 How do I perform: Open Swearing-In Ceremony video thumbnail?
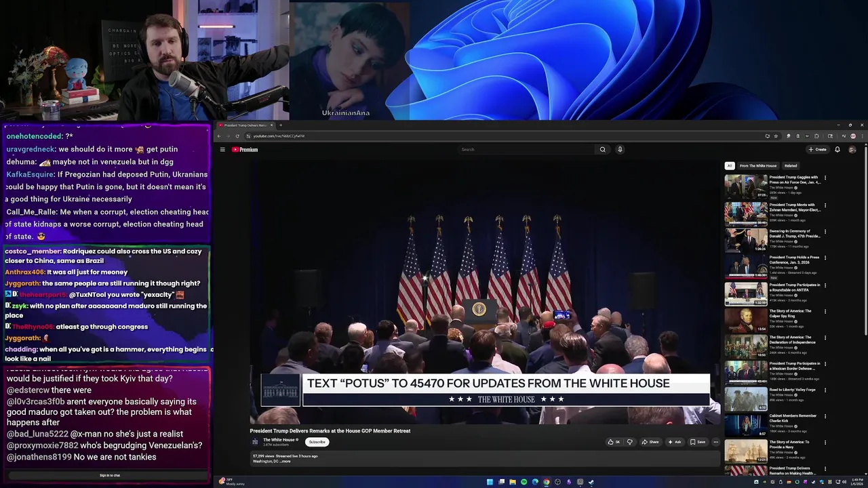746,240
